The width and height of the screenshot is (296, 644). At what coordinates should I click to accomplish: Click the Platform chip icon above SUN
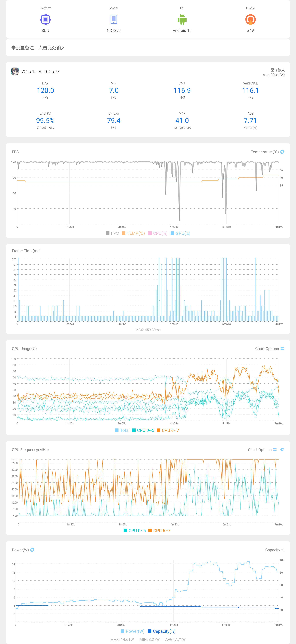45,19
